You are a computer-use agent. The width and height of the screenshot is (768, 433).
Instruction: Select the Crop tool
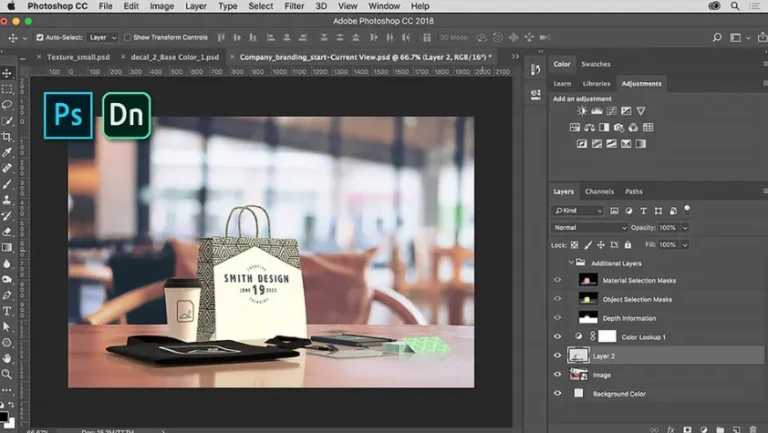click(x=7, y=137)
